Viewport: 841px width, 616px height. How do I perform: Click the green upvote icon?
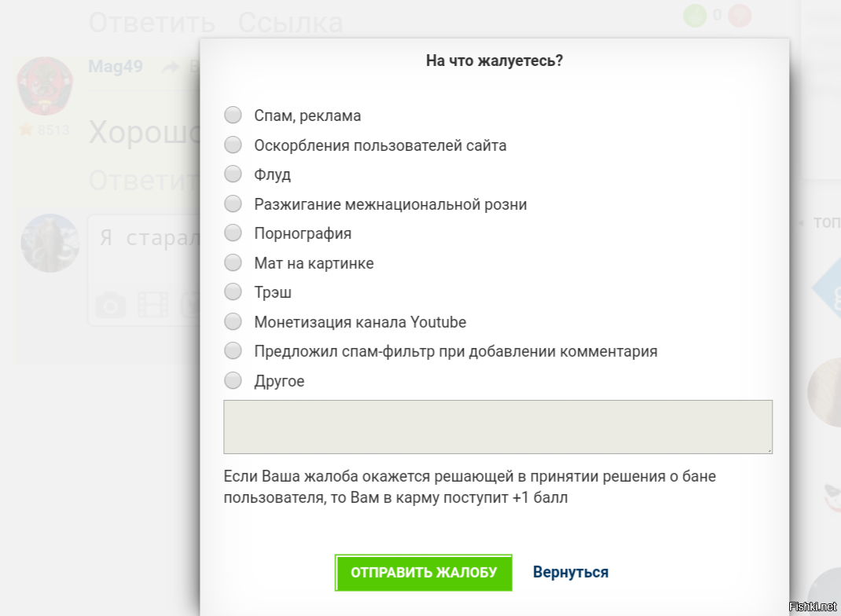coord(695,16)
